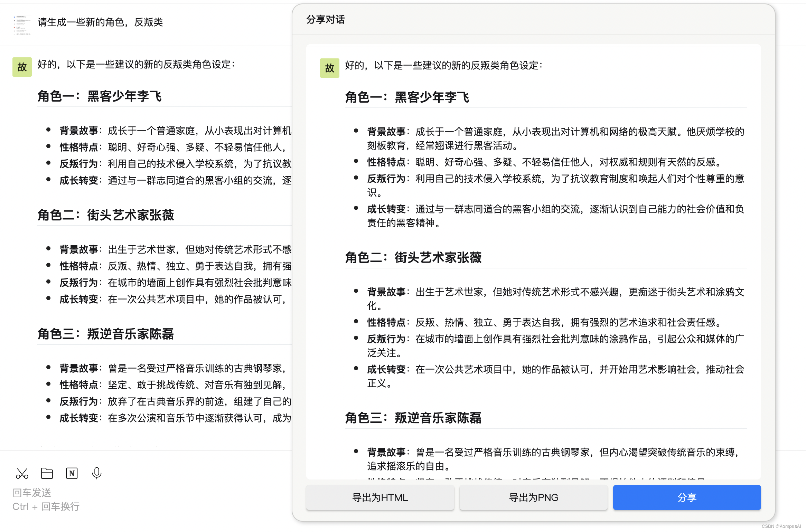Click the scissors screenshot icon
This screenshot has height=532, width=806.
click(22, 473)
